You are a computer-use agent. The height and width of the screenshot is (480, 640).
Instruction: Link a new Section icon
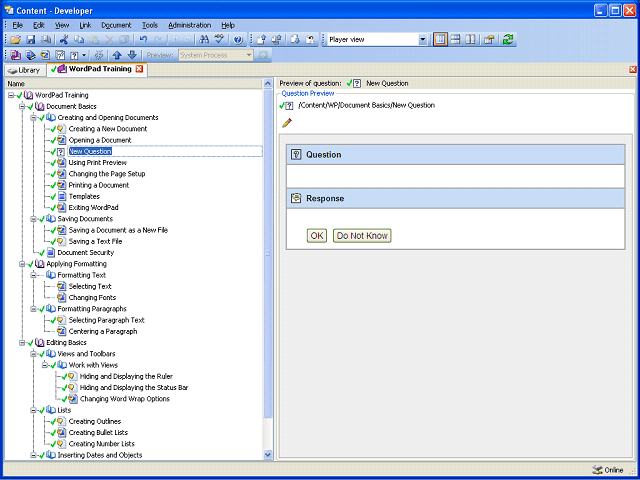31,55
